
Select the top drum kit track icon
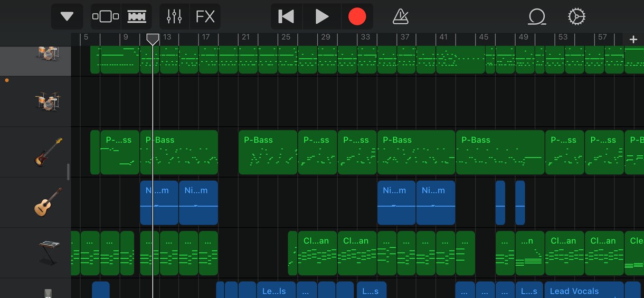pyautogui.click(x=49, y=53)
